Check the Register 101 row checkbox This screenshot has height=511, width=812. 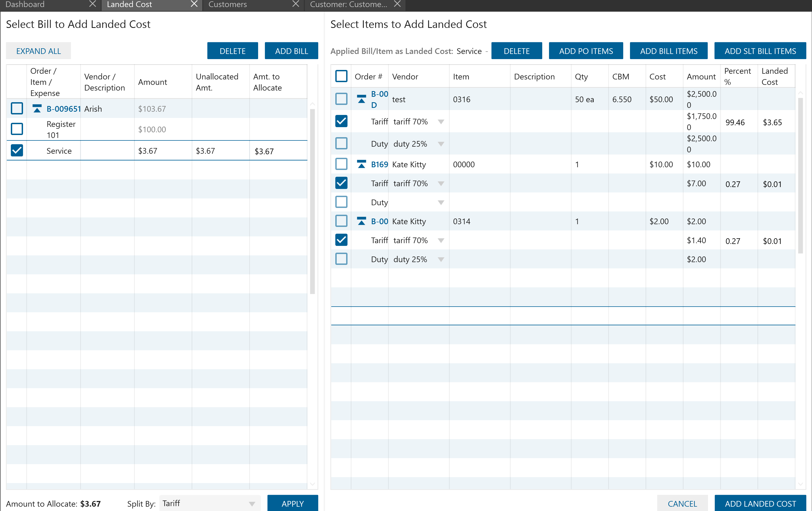[17, 129]
